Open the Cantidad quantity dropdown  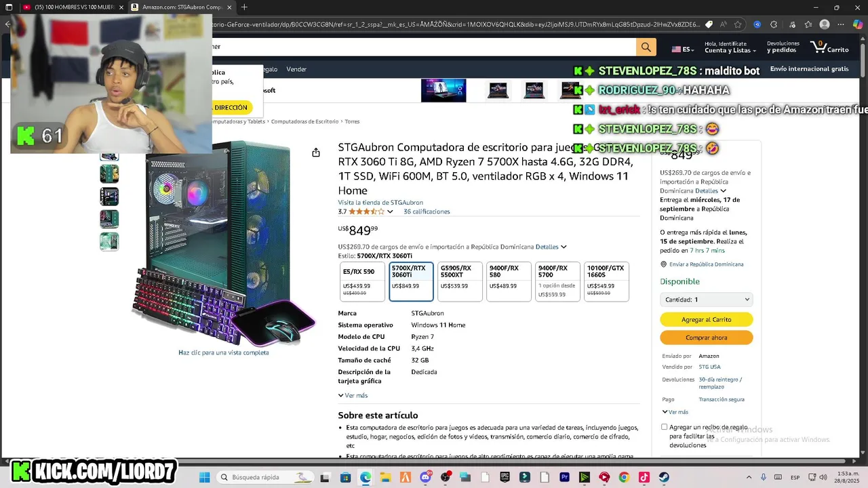pyautogui.click(x=706, y=300)
